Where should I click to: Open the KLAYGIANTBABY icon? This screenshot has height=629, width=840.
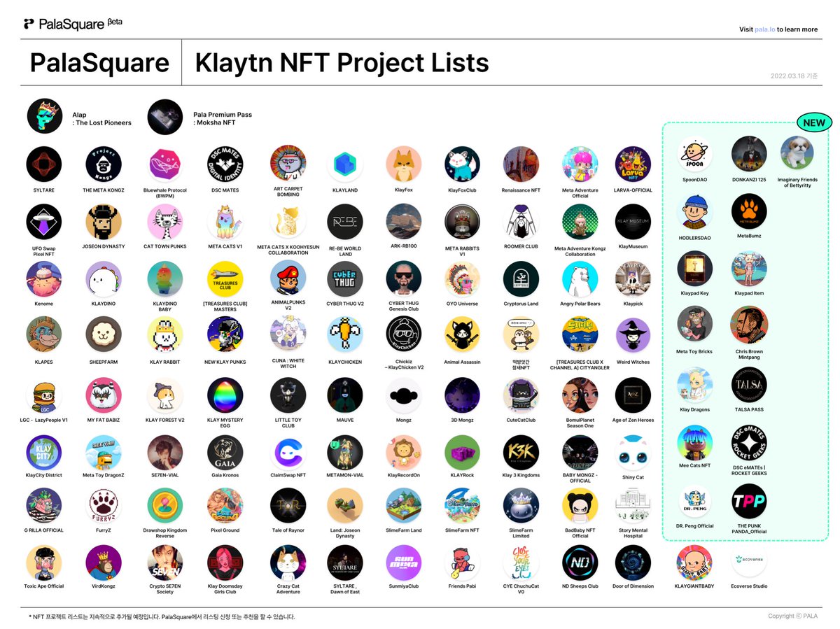click(694, 563)
